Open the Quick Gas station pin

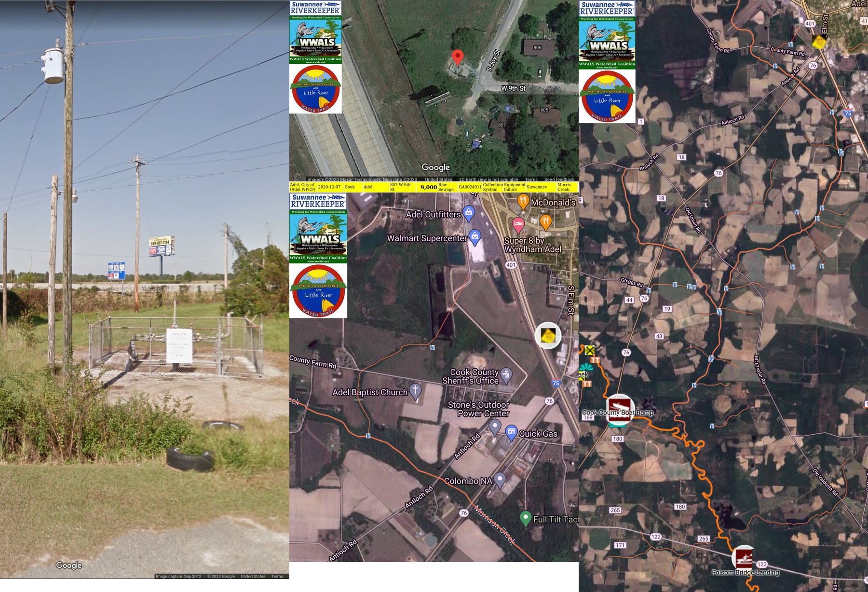point(511,433)
